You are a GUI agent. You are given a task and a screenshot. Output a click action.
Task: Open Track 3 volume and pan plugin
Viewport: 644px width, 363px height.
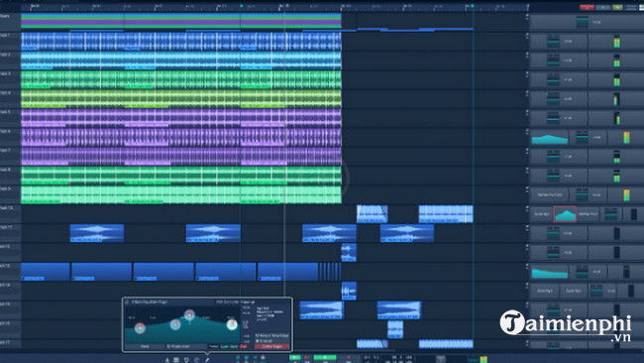pos(559,79)
